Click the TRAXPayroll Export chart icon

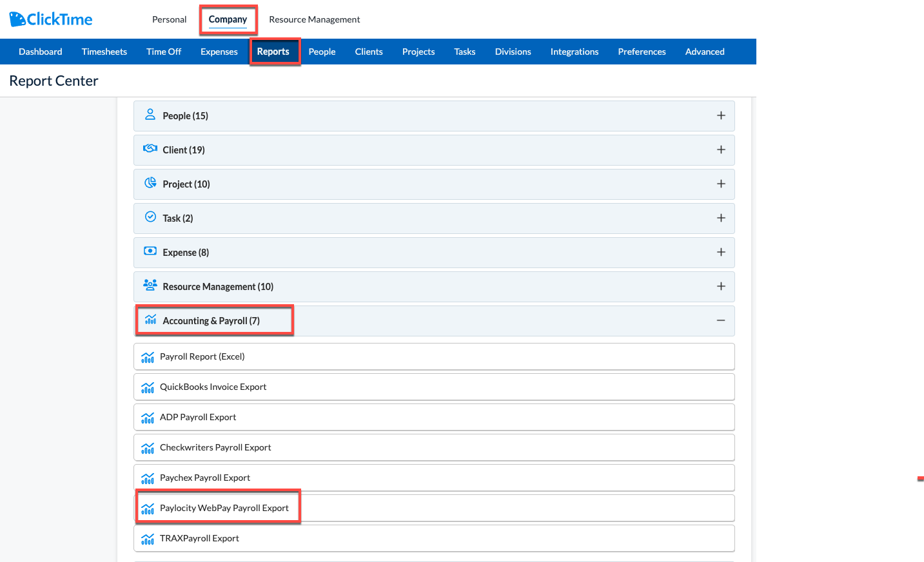click(148, 539)
